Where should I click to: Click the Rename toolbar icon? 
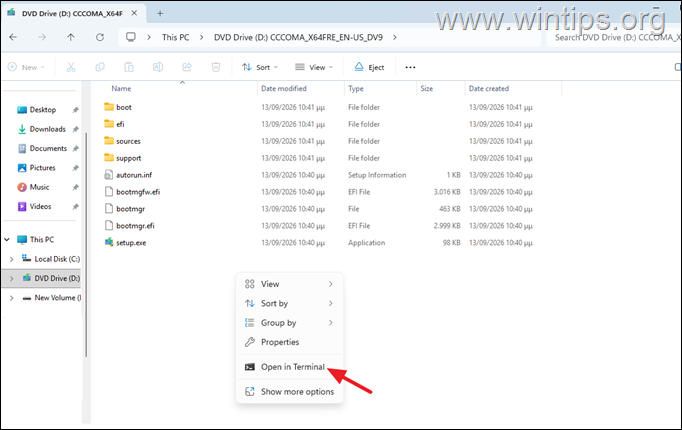[x=158, y=67]
